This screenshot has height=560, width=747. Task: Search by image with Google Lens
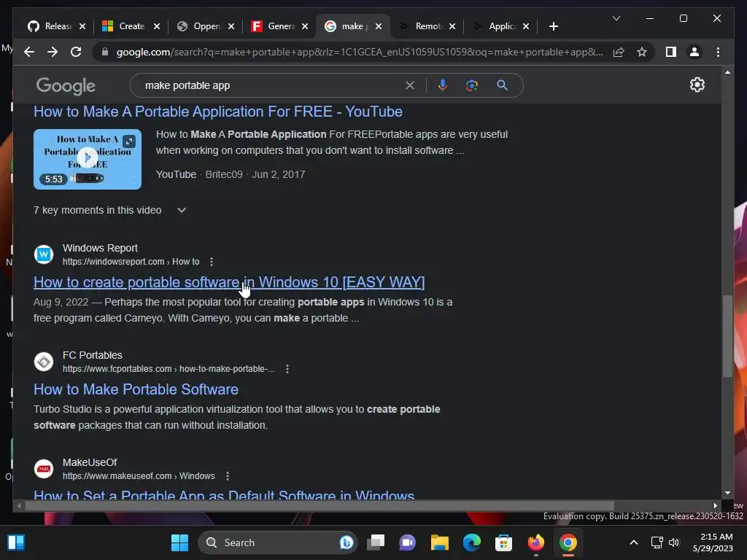pos(472,85)
